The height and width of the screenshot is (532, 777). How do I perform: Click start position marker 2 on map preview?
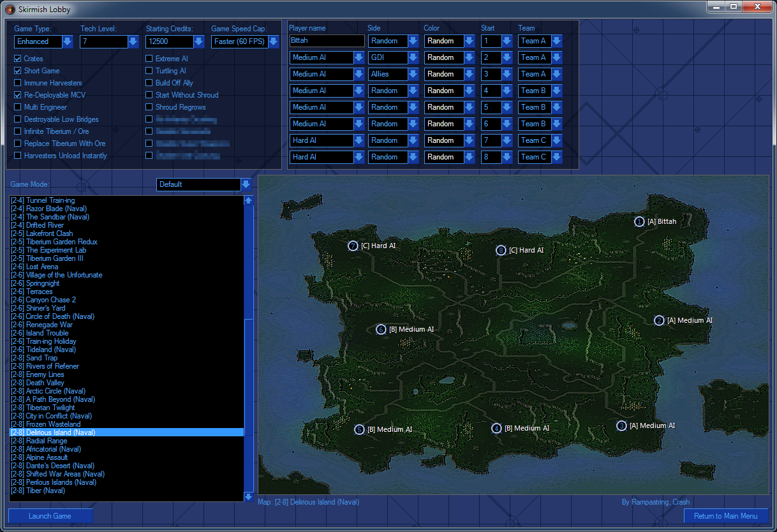click(x=659, y=320)
